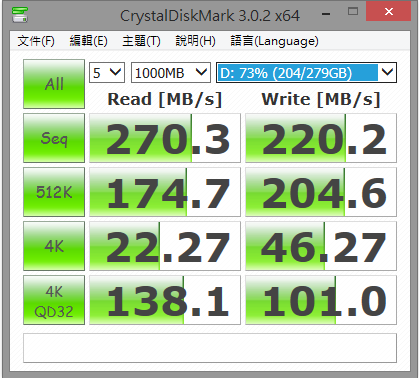Start the 512K random test
419x378 pixels.
coord(54,192)
